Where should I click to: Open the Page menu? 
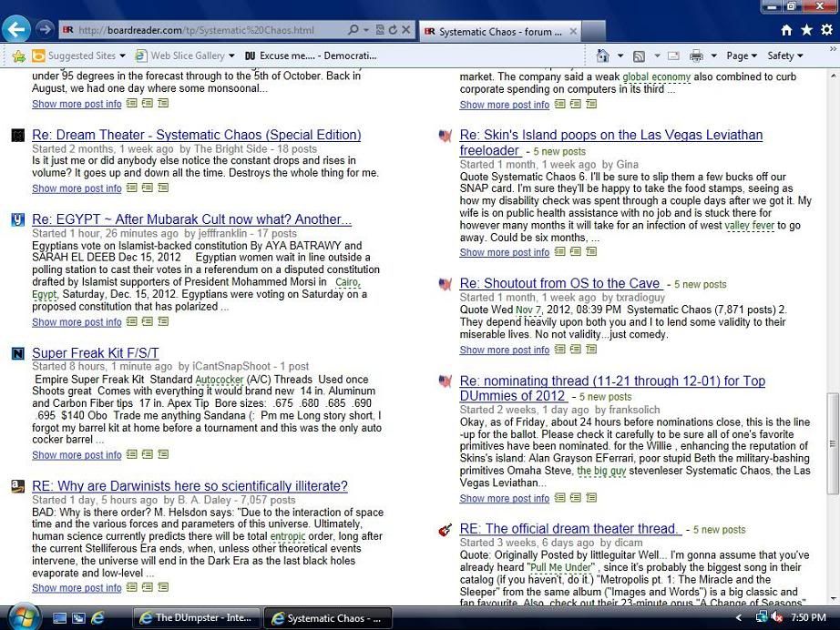tap(742, 56)
